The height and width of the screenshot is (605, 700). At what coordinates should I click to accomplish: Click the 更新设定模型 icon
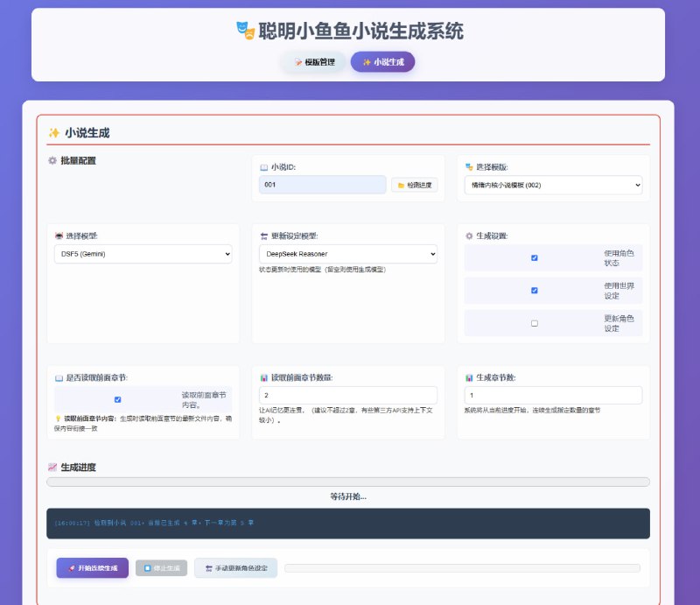(x=262, y=235)
